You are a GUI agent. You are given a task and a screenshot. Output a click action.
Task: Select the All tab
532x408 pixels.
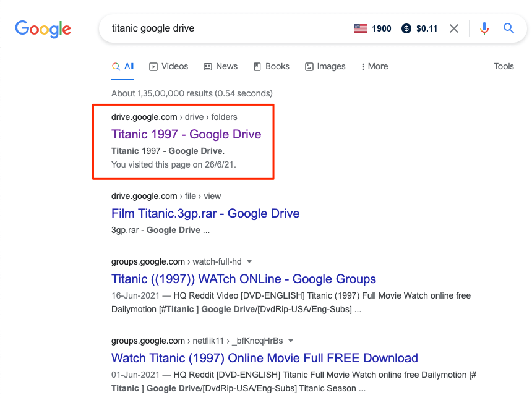click(122, 67)
